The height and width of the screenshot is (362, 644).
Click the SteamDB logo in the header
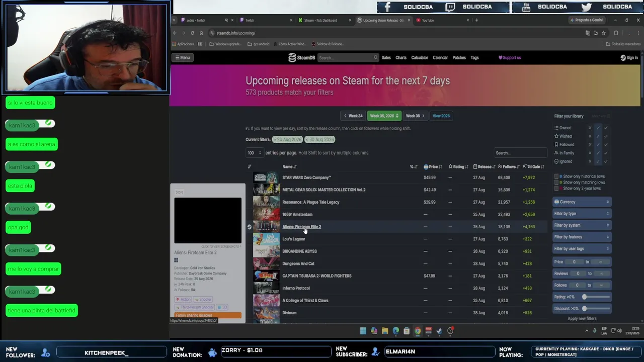click(x=301, y=58)
